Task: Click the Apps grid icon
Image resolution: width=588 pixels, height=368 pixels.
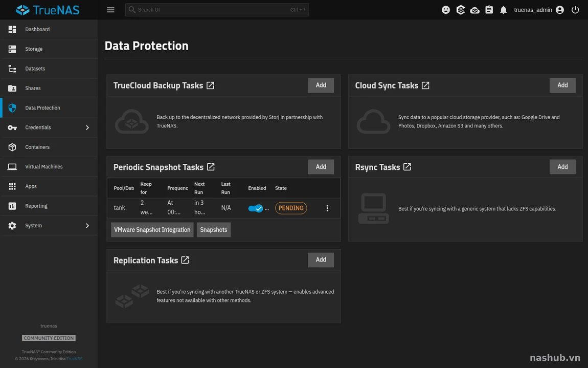Action: tap(12, 186)
